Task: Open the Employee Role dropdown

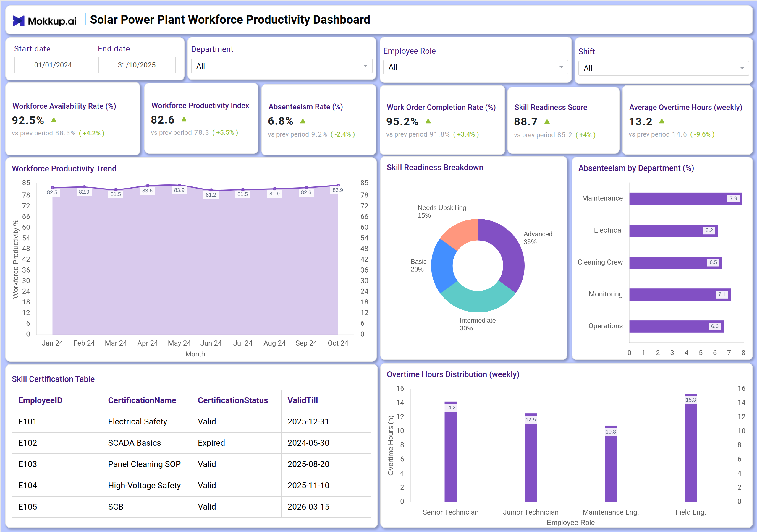Action: pyautogui.click(x=475, y=67)
